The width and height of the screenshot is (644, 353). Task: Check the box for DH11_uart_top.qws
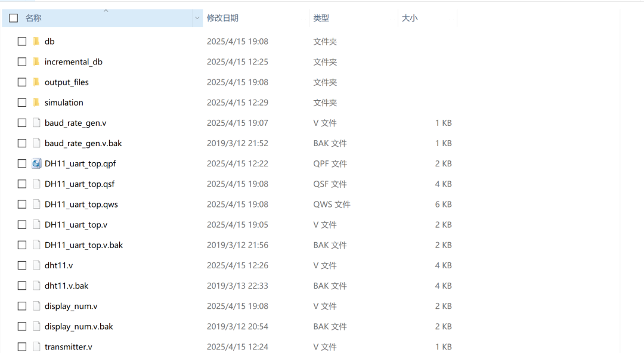click(x=22, y=205)
